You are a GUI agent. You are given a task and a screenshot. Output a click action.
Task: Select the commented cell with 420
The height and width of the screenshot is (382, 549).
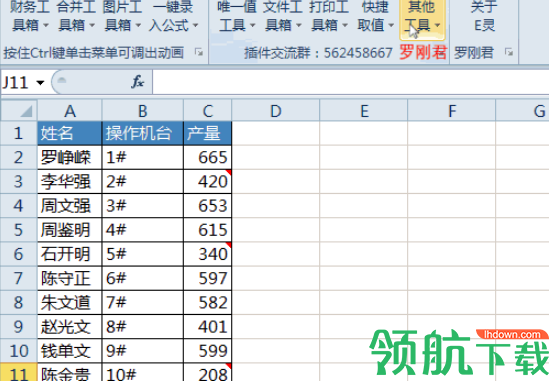[x=208, y=182]
